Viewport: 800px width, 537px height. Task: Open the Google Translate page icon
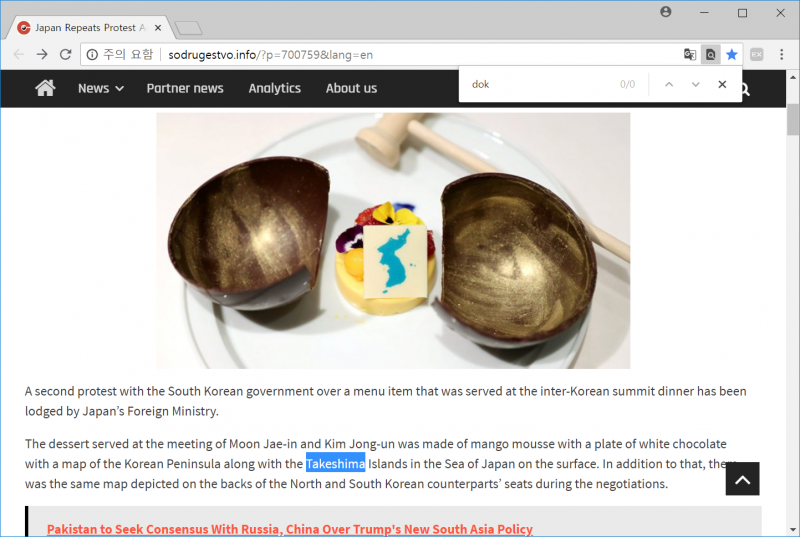tap(689, 55)
